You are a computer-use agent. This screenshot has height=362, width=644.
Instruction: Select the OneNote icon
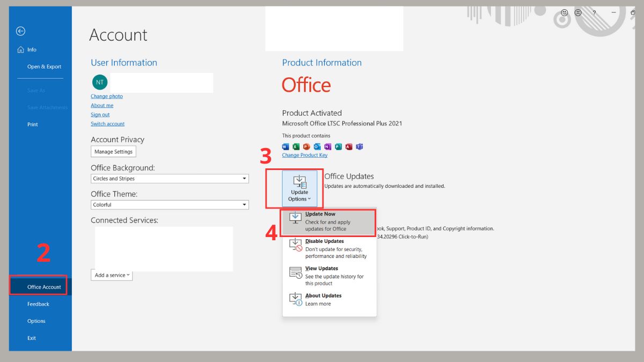328,146
